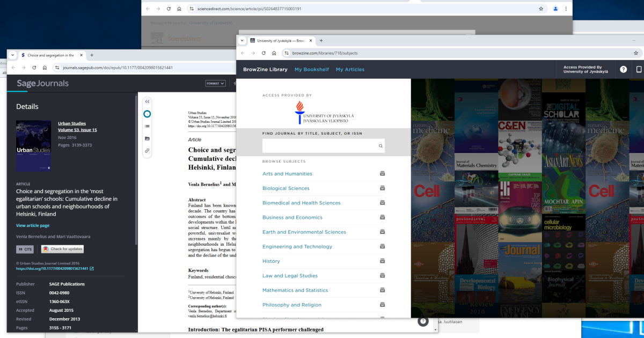
Task: Open figures and media icon in Sage reader
Action: (147, 138)
